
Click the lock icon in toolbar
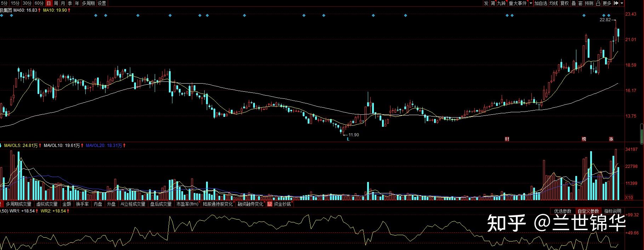(598, 3)
